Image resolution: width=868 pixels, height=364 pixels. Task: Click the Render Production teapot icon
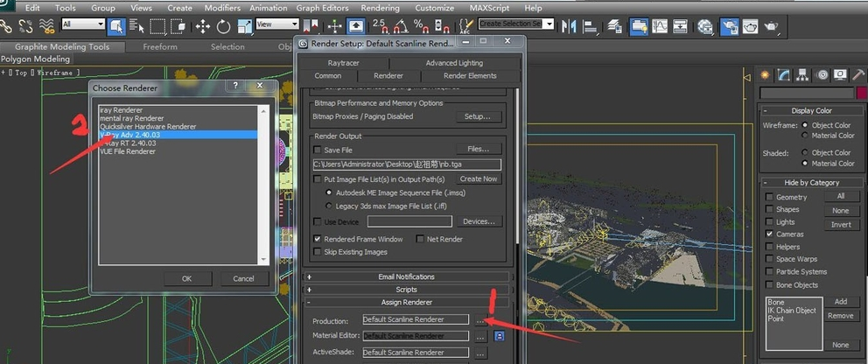tap(771, 26)
